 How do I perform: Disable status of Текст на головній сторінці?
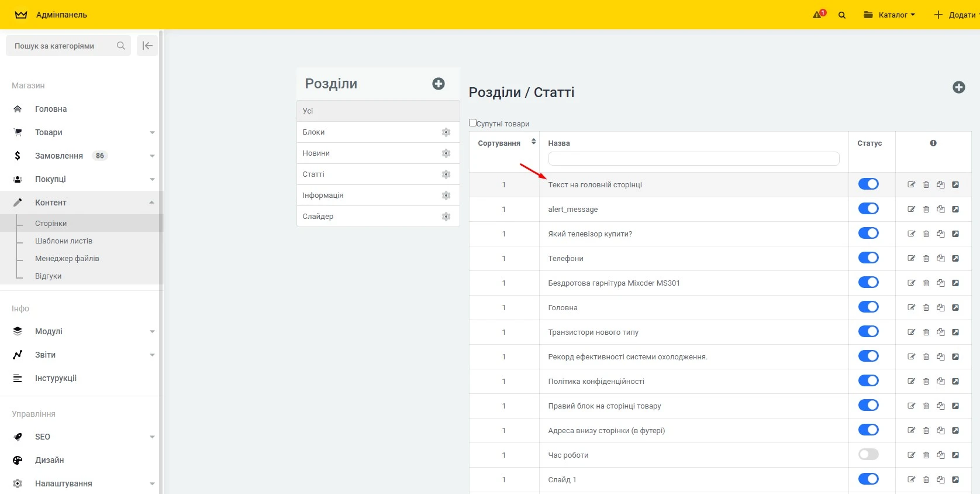pos(868,184)
